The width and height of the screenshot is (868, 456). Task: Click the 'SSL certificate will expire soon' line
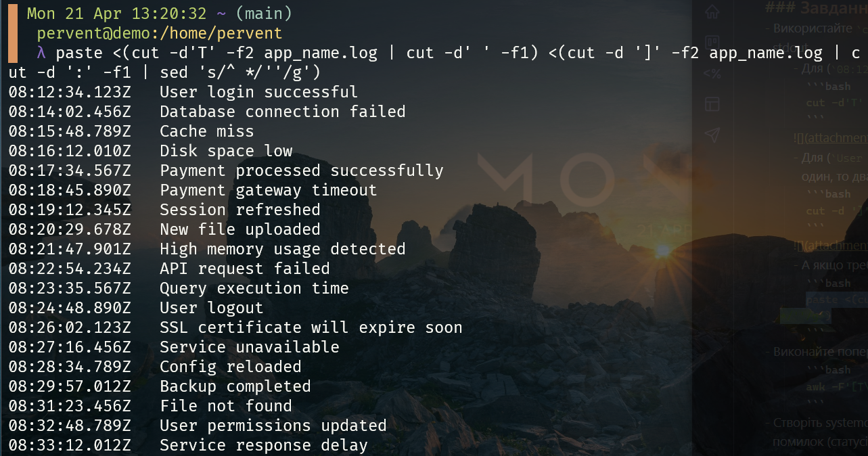click(x=311, y=327)
